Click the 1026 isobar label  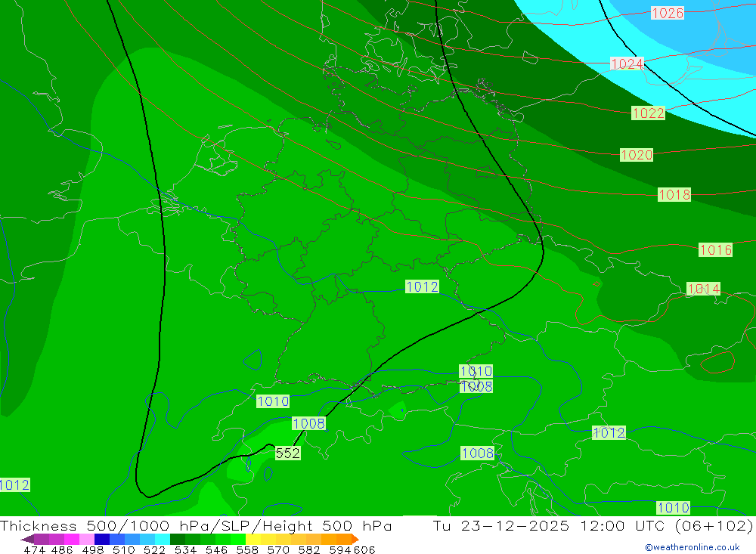click(668, 13)
